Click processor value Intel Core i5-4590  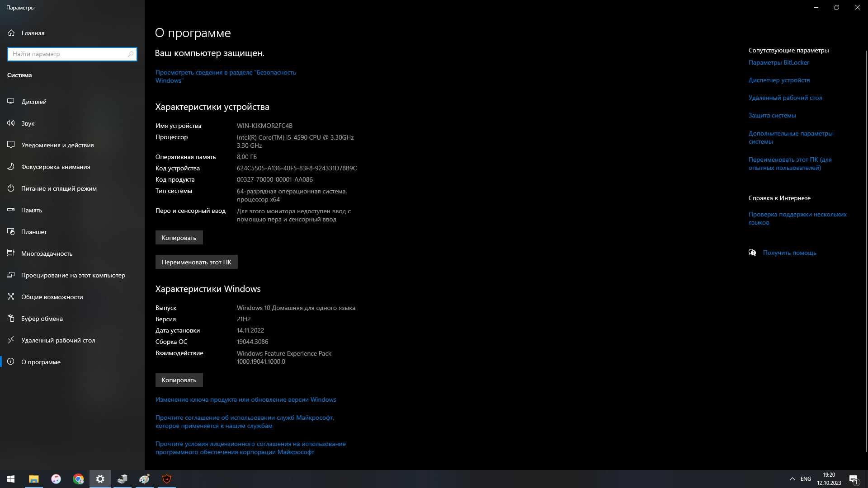[x=295, y=141]
